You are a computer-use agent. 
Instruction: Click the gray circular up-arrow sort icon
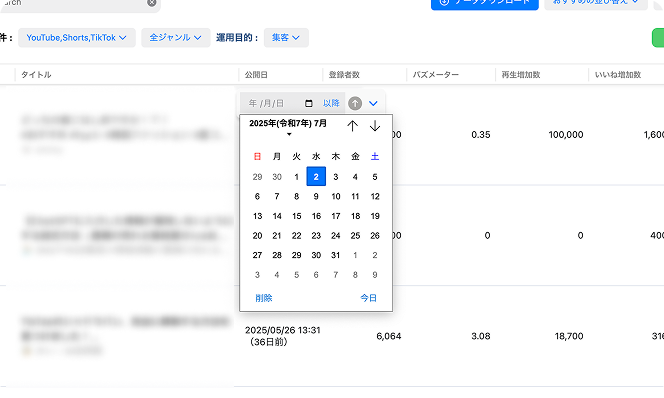(355, 103)
